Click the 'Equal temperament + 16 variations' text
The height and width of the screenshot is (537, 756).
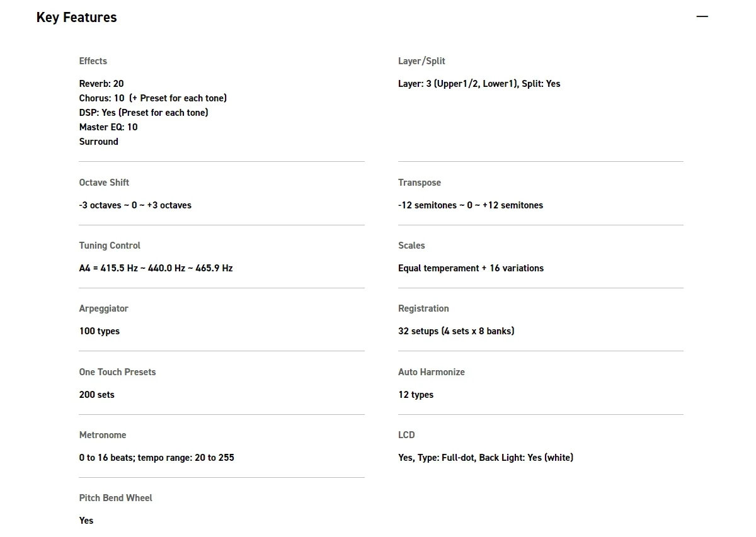471,268
